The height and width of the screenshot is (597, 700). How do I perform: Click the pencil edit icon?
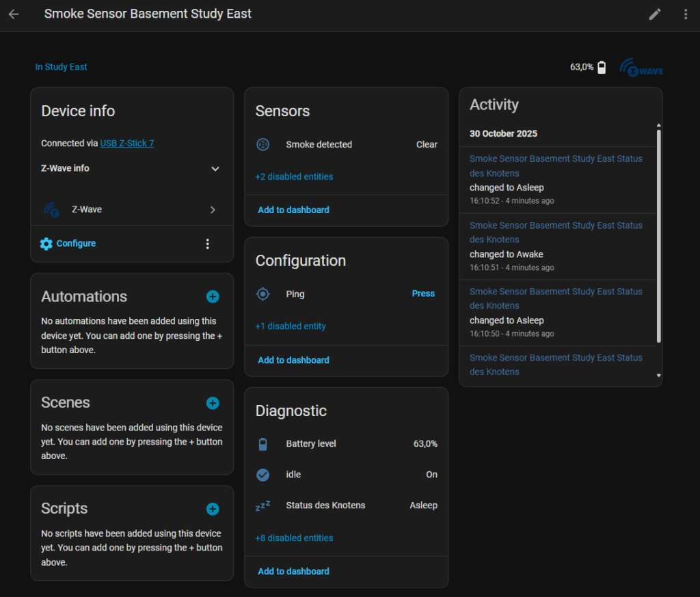pos(655,14)
